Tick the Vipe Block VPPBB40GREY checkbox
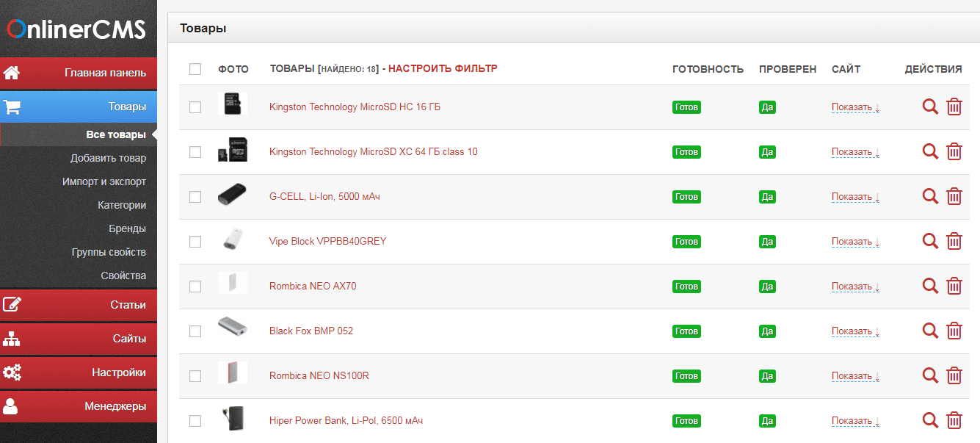This screenshot has height=443, width=980. click(x=195, y=242)
